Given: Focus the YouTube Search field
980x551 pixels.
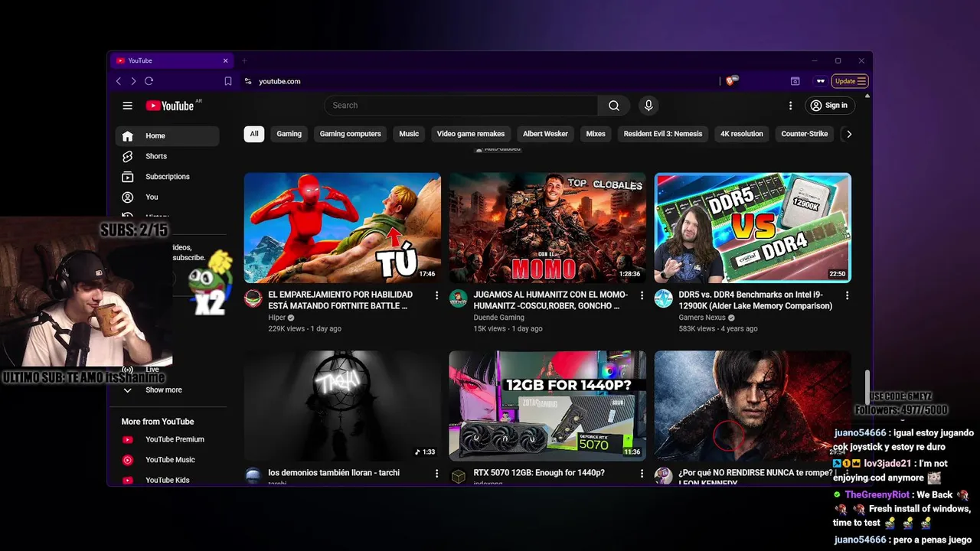Looking at the screenshot, I should click(461, 106).
